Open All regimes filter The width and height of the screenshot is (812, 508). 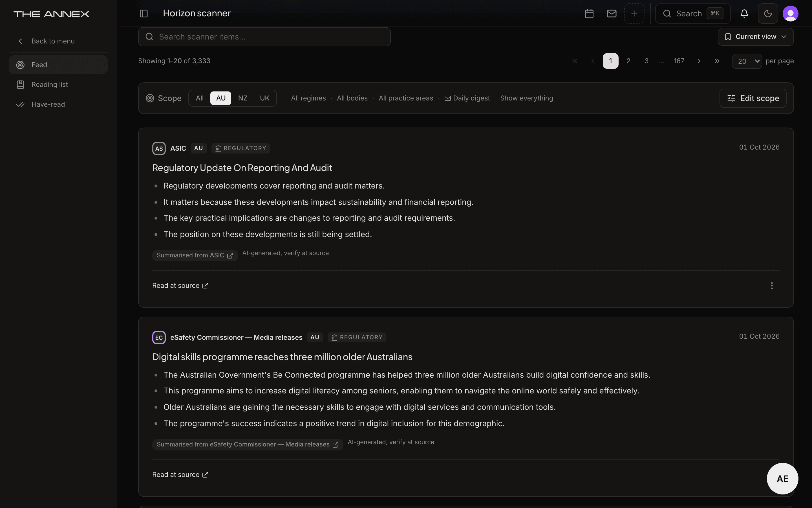click(x=308, y=98)
